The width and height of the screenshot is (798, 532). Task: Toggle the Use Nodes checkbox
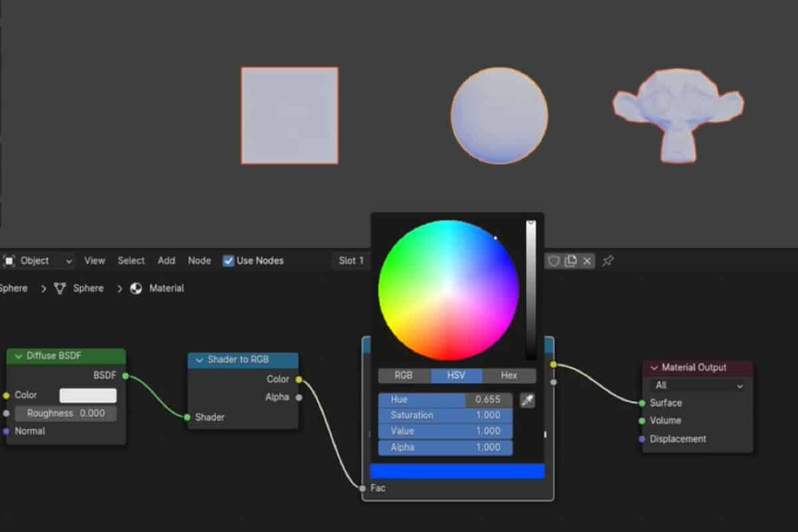pos(229,261)
